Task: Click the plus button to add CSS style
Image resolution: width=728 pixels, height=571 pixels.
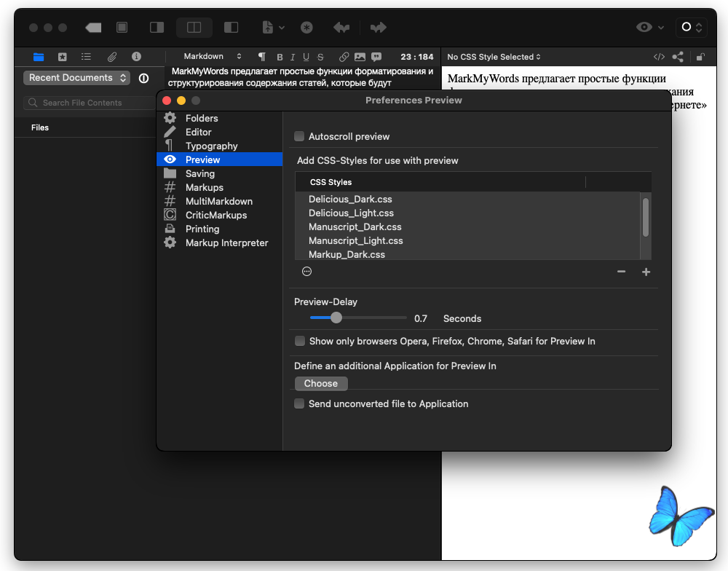Action: click(x=646, y=272)
